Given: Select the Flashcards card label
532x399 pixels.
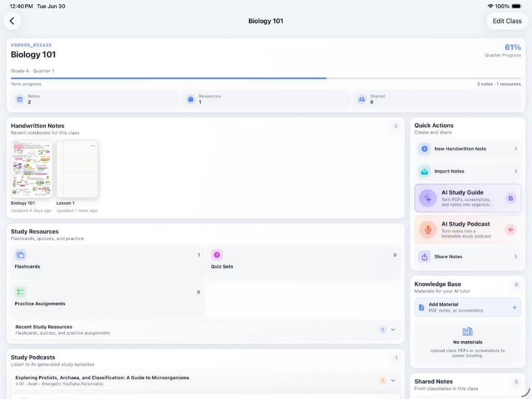Looking at the screenshot, I should (x=28, y=267).
